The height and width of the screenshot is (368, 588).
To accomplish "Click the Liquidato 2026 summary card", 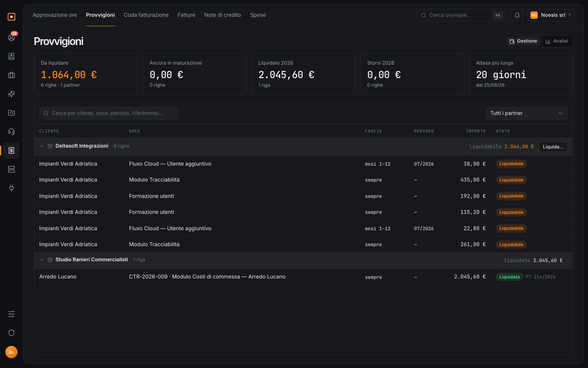I will [303, 74].
